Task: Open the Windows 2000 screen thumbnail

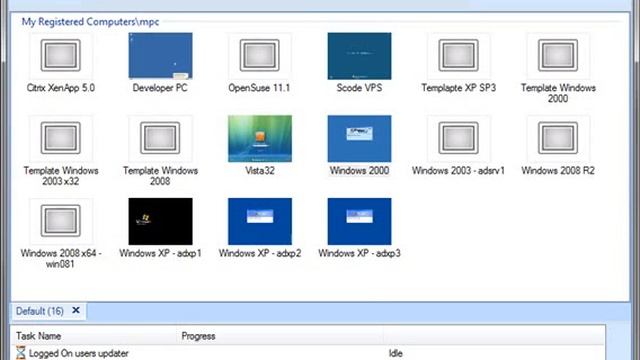Action: tap(359, 138)
